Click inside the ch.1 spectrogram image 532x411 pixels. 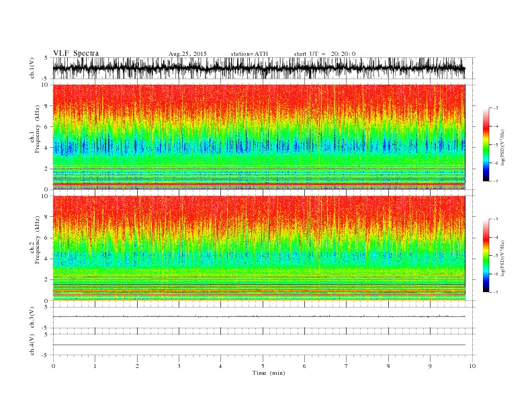click(259, 137)
